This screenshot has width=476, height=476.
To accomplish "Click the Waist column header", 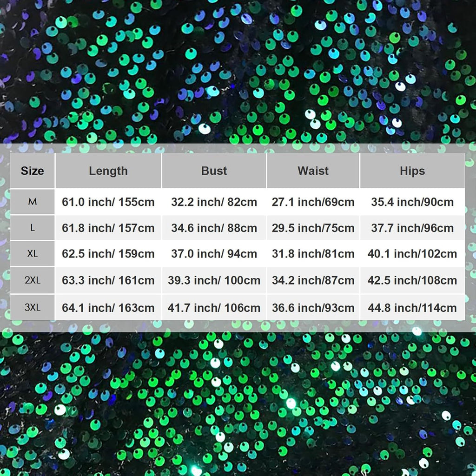I will [313, 171].
